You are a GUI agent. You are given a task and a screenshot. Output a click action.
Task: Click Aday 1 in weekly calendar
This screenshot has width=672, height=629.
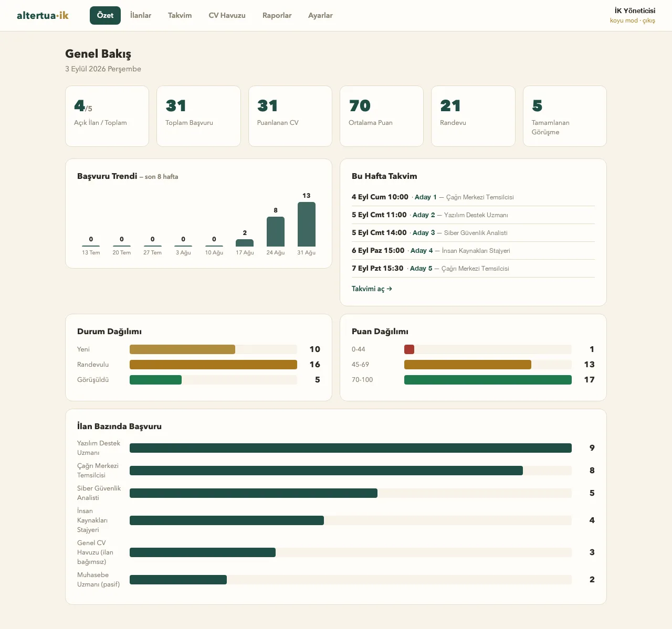tap(425, 197)
